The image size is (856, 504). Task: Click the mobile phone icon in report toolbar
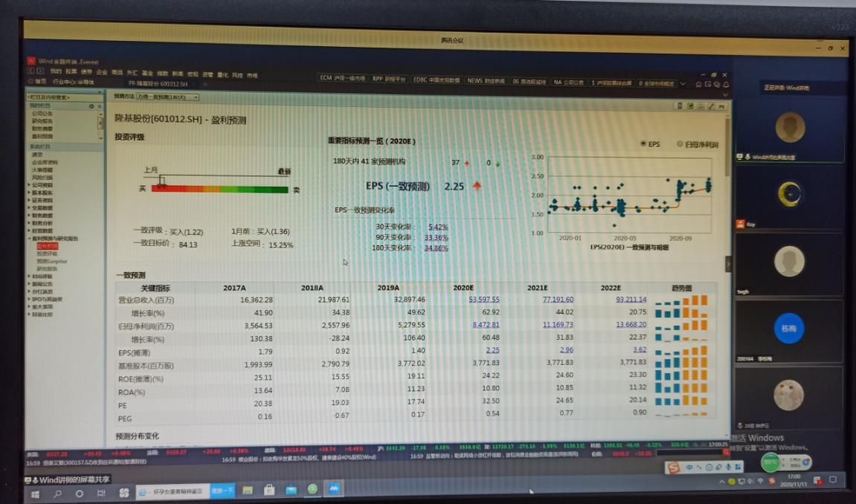[680, 106]
